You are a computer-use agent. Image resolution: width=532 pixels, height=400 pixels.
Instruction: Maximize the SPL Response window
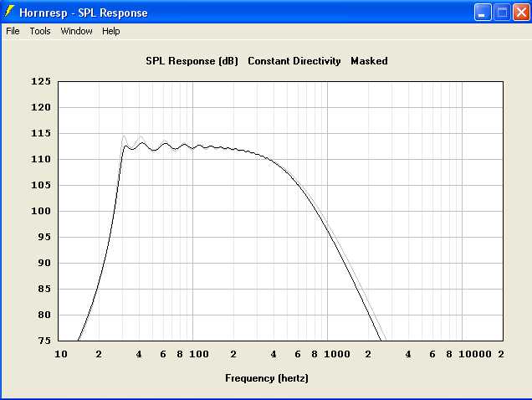coord(502,13)
